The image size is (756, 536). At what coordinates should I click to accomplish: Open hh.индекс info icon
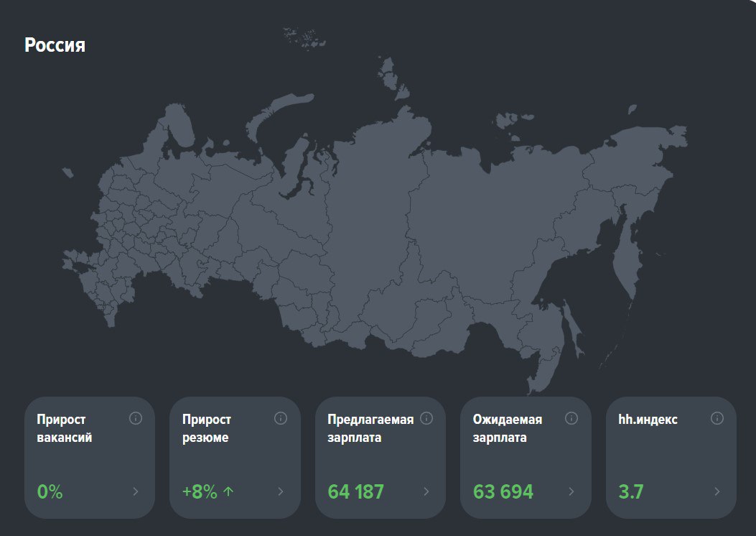coord(717,418)
